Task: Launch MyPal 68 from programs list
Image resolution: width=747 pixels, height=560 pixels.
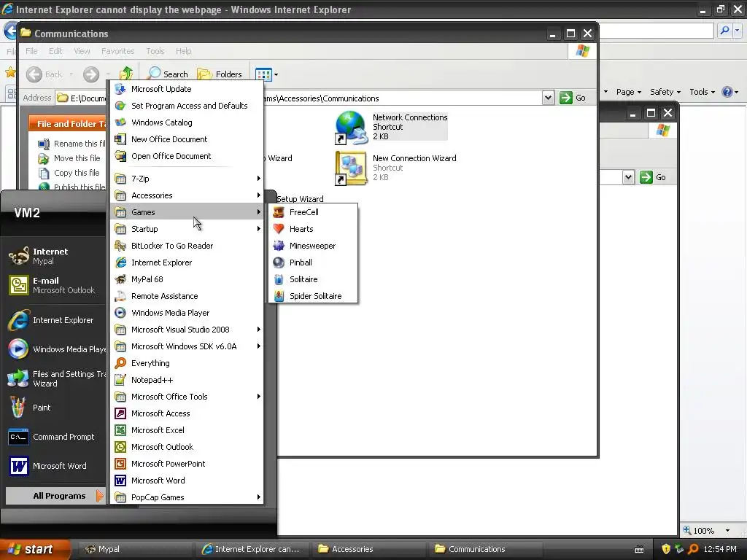Action: click(187, 279)
